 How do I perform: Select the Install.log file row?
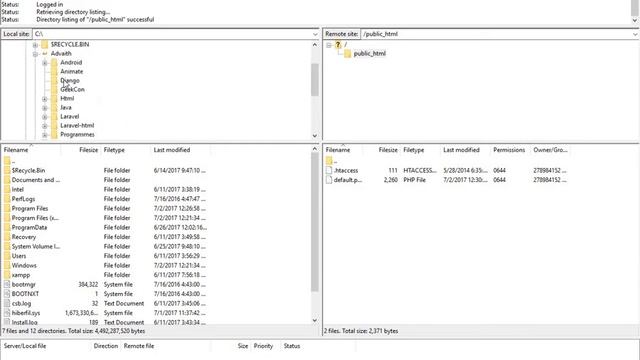click(156, 322)
